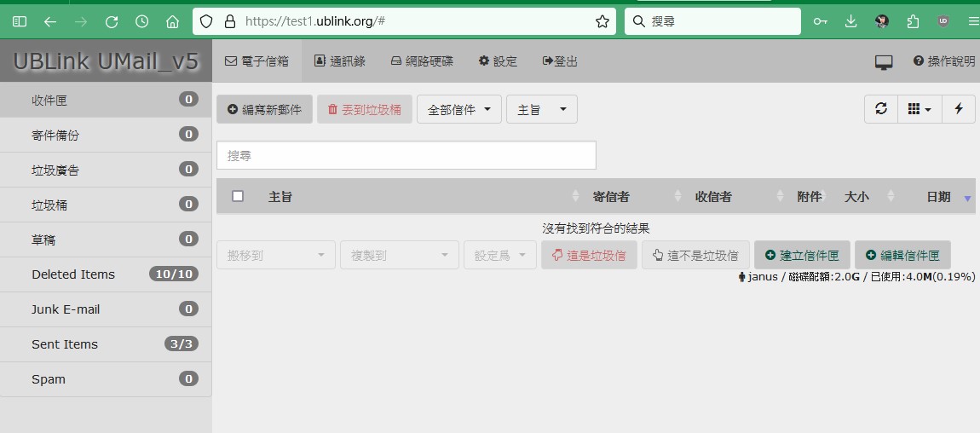Open the 網路硬碟 tab

[422, 61]
